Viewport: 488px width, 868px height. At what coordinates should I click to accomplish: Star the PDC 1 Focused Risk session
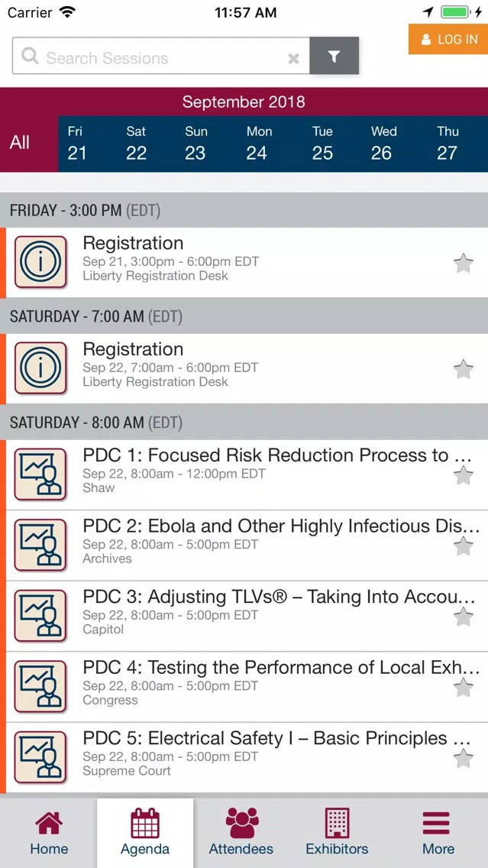[x=463, y=475]
